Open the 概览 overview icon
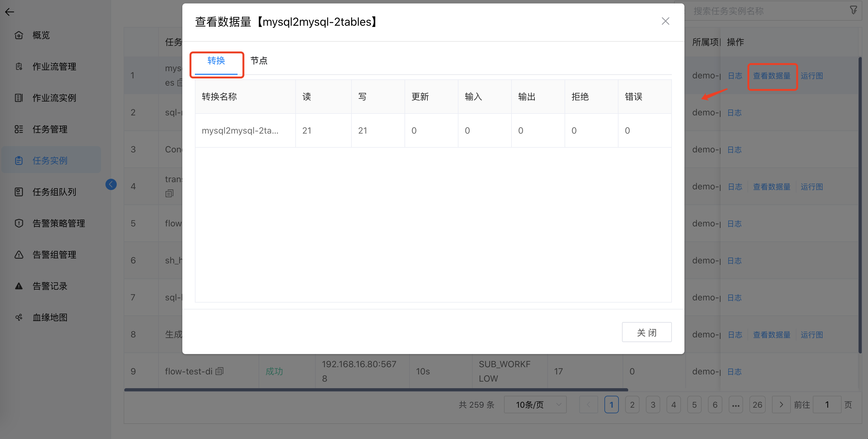The height and width of the screenshot is (439, 868). (19, 35)
